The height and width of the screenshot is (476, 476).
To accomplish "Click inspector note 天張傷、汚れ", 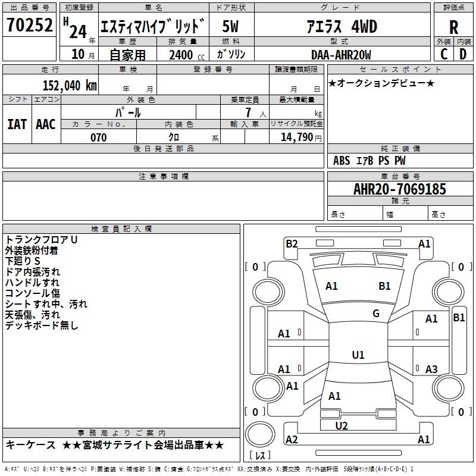I will 33,315.
